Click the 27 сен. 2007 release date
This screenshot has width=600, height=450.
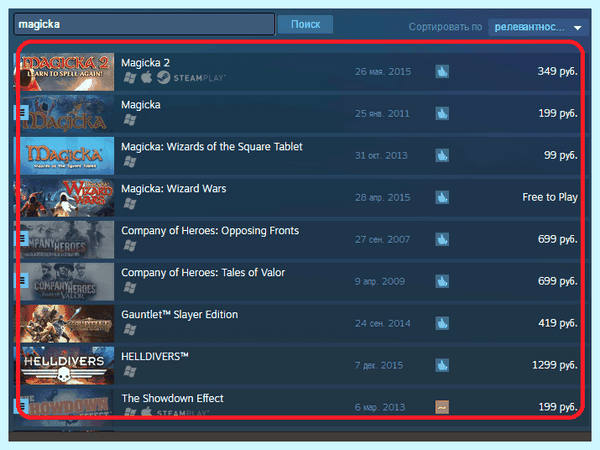pos(383,240)
